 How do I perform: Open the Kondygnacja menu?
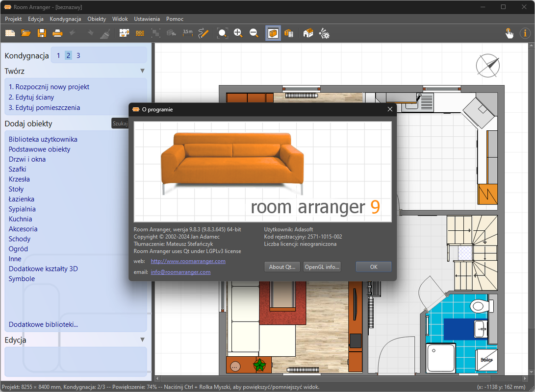click(65, 19)
